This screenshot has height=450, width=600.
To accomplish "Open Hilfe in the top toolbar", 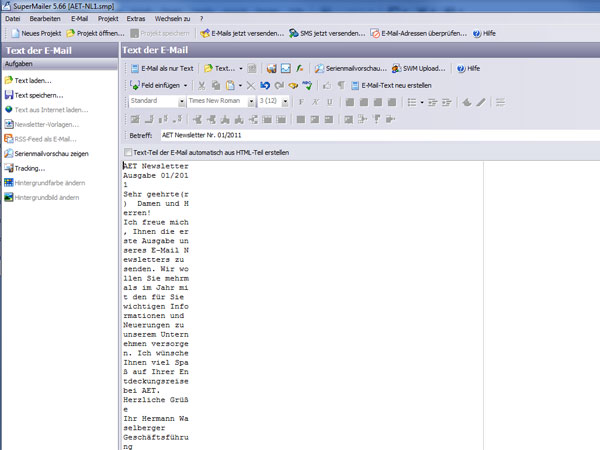I will 484,33.
